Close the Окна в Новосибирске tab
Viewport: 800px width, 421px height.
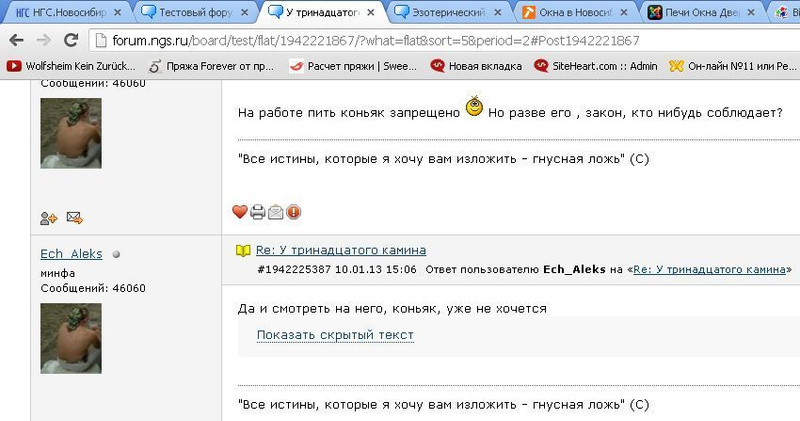pyautogui.click(x=623, y=12)
